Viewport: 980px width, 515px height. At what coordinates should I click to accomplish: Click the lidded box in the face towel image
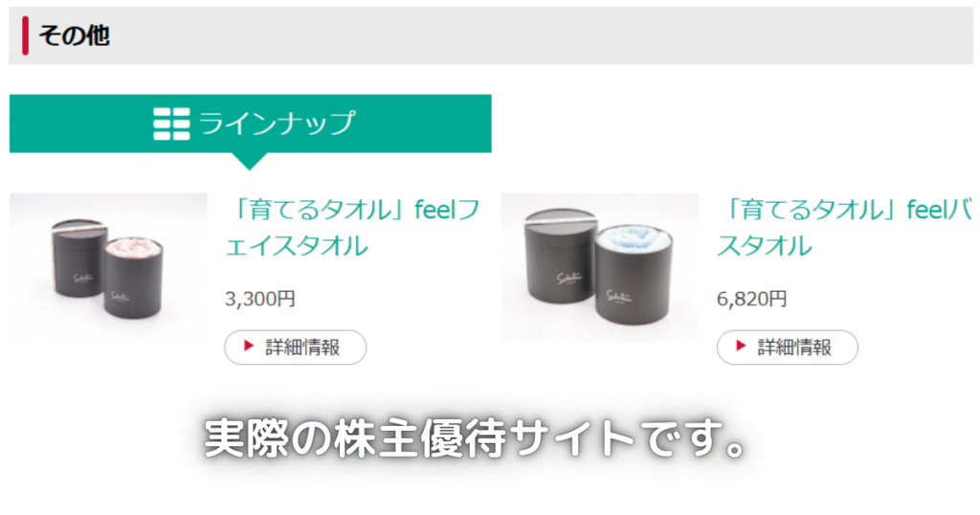[x=76, y=257]
